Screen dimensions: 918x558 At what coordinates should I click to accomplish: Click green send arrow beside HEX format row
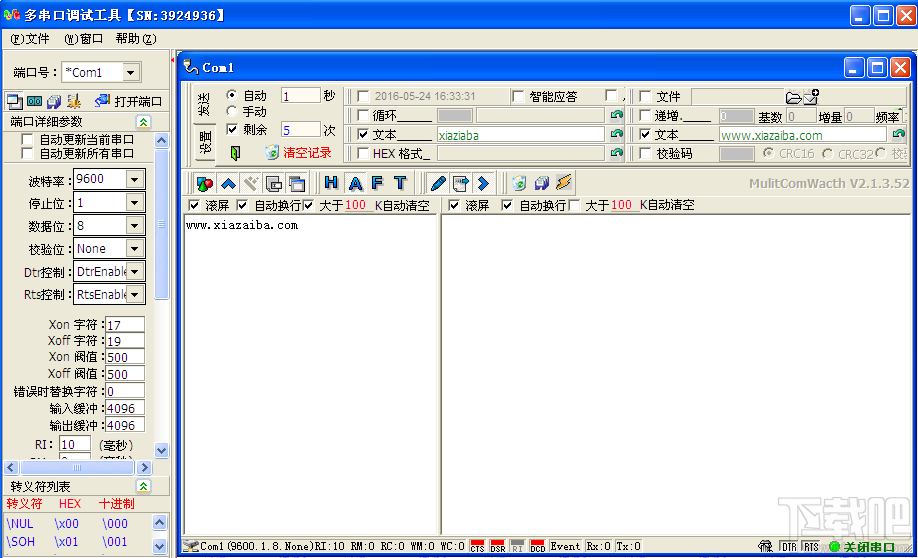coord(616,153)
